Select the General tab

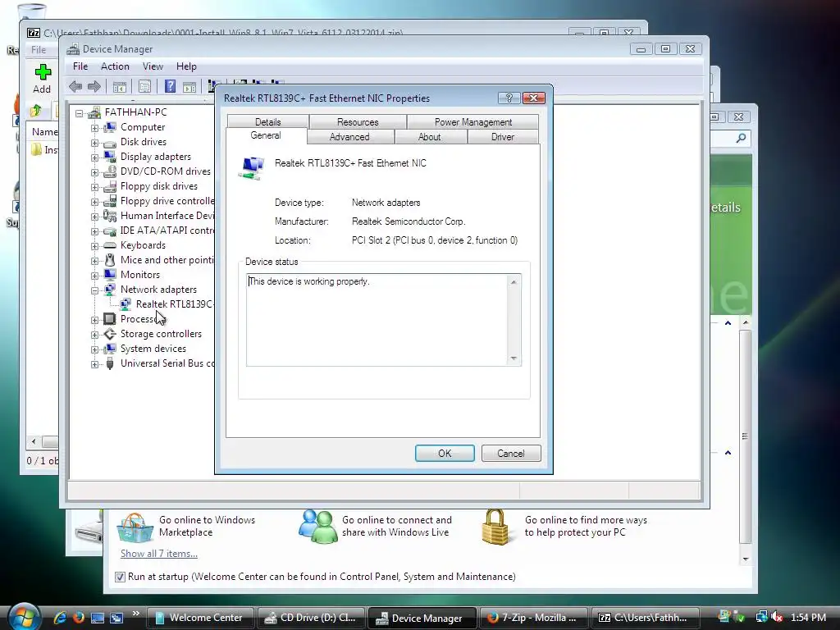pos(266,135)
